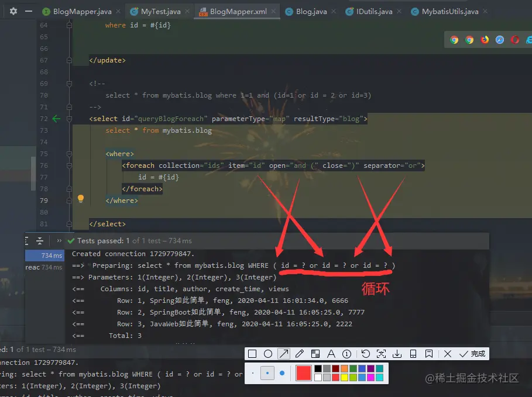Open preview in second Chrome browser icon

tap(469, 40)
